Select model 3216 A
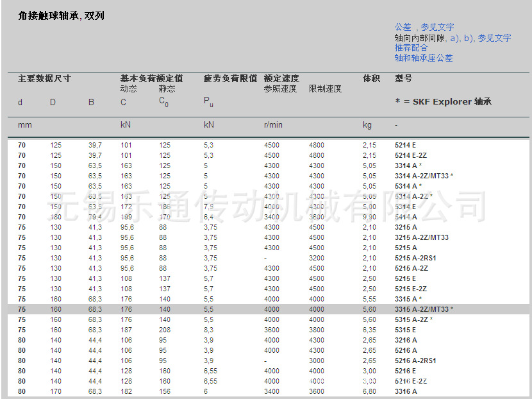Screen dimensions: 532x399 click(406, 340)
